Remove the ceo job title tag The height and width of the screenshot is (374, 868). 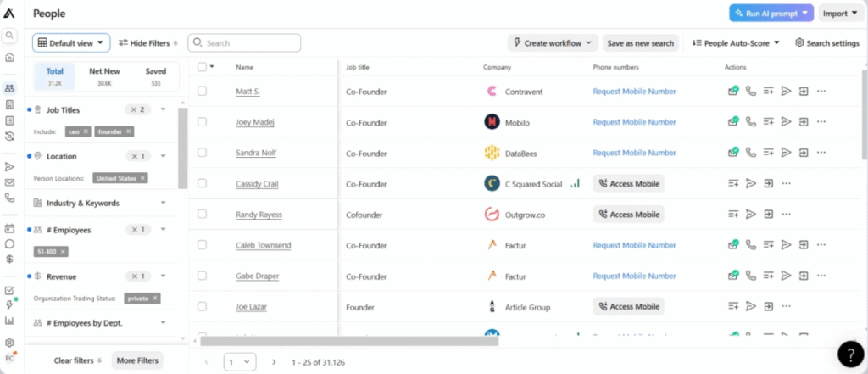pyautogui.click(x=86, y=131)
